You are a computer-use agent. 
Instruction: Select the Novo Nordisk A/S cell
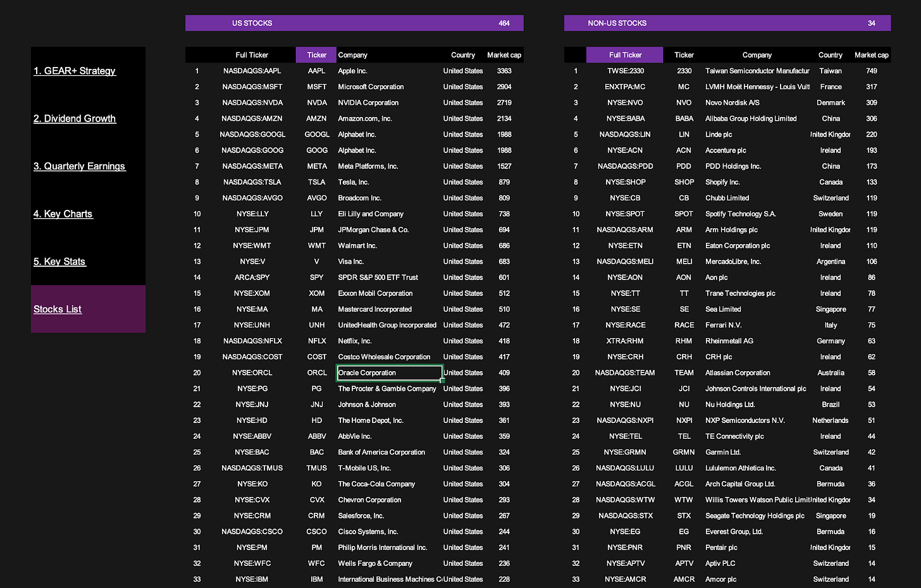(732, 102)
